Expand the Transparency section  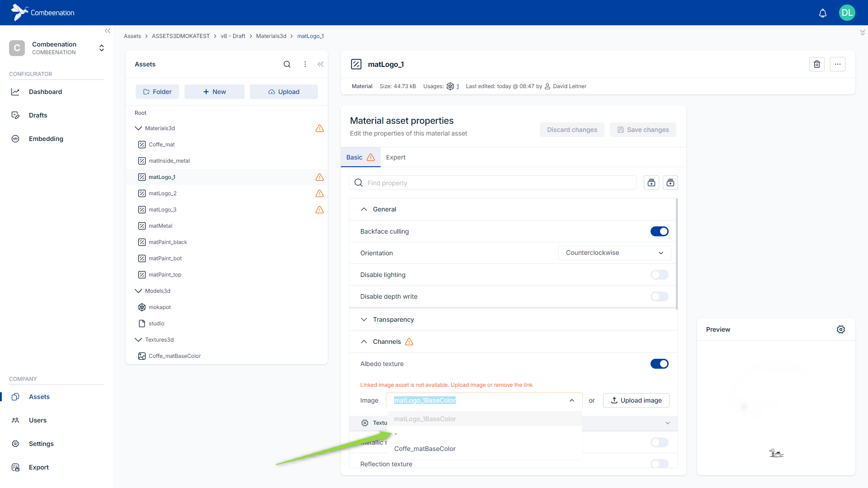[x=393, y=319]
